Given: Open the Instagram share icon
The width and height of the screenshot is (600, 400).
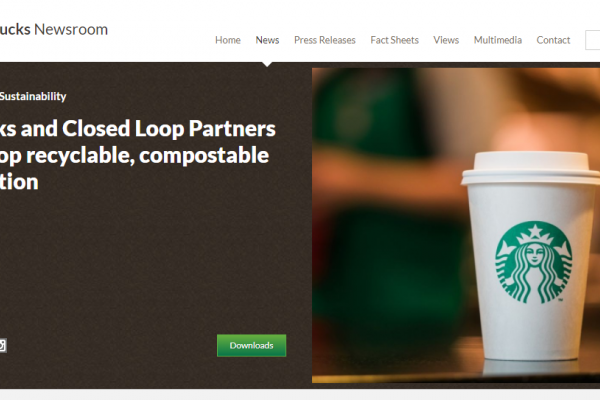Looking at the screenshot, I should (x=2, y=345).
